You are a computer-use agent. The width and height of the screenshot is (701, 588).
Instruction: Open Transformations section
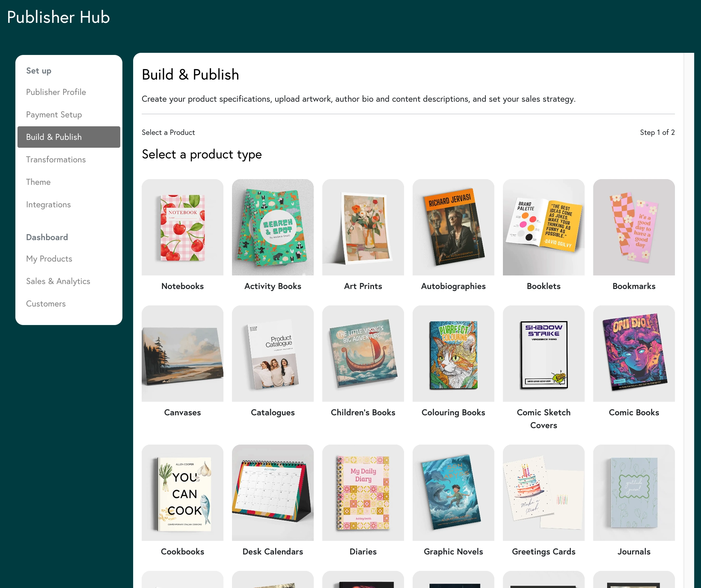pos(56,159)
